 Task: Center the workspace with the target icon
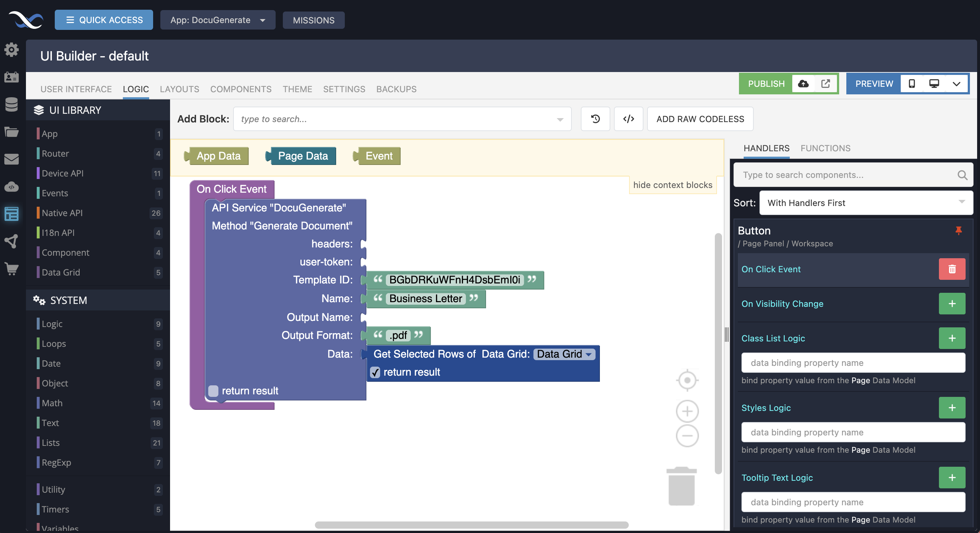coord(687,380)
